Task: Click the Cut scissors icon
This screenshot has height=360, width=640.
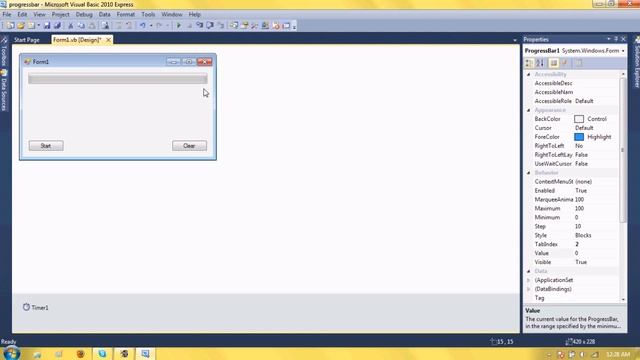Action: tap(71, 26)
